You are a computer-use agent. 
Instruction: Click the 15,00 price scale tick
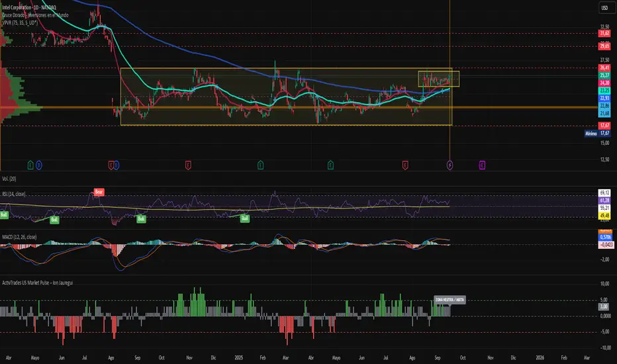[x=604, y=143]
